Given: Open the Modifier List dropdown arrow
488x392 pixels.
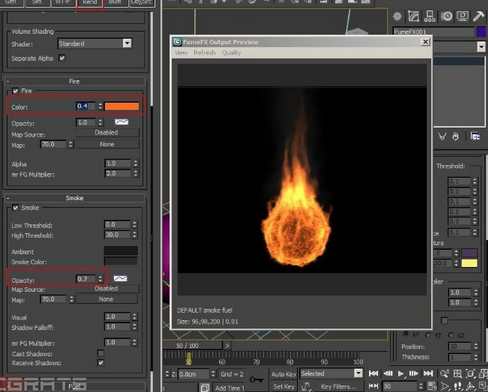Looking at the screenshot, I should tap(481, 47).
